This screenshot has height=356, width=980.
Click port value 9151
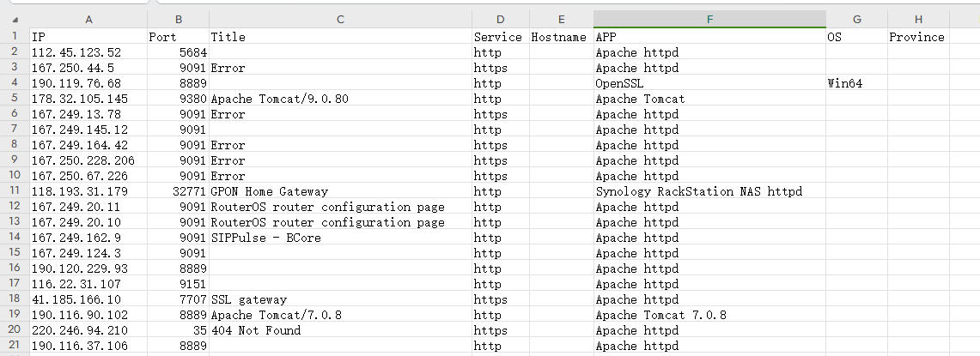coord(178,284)
